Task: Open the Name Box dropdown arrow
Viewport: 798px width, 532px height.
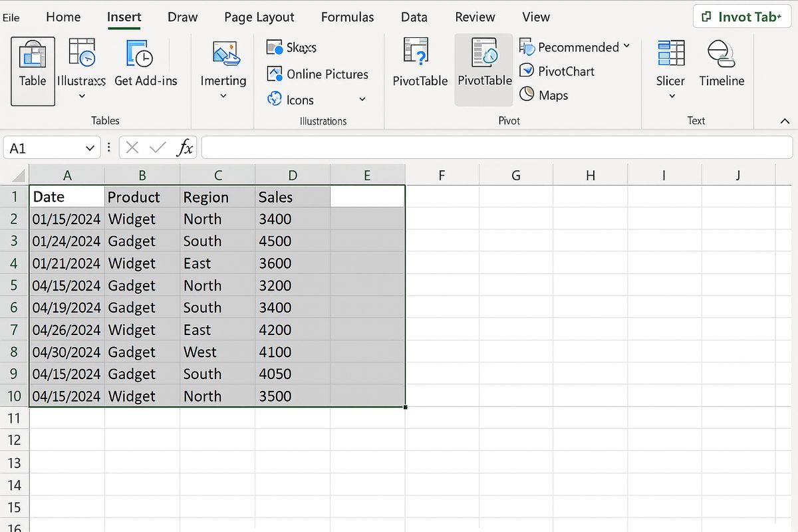Action: (90, 148)
